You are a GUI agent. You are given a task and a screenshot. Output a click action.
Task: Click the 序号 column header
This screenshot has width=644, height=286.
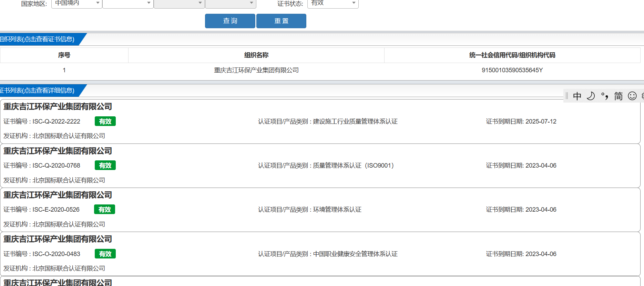(x=64, y=55)
